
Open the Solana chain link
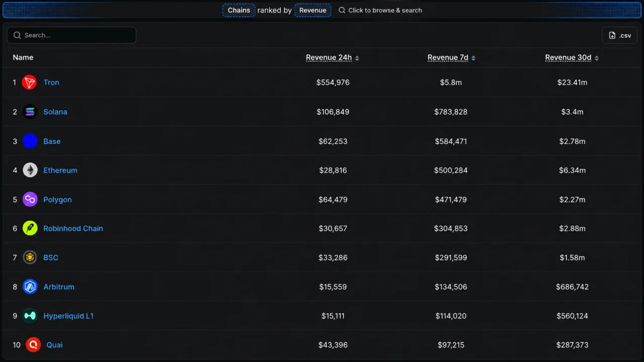pyautogui.click(x=55, y=112)
